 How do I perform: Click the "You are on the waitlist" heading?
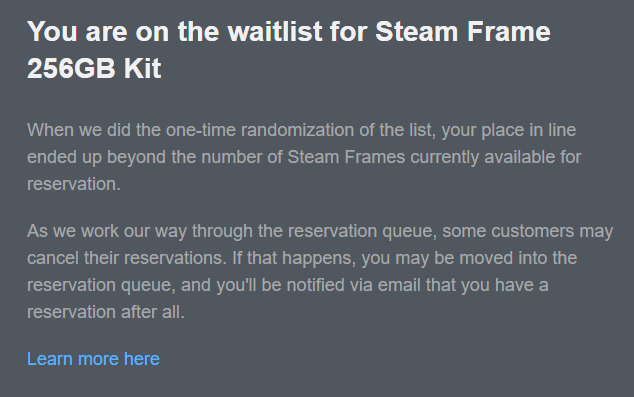(x=289, y=49)
